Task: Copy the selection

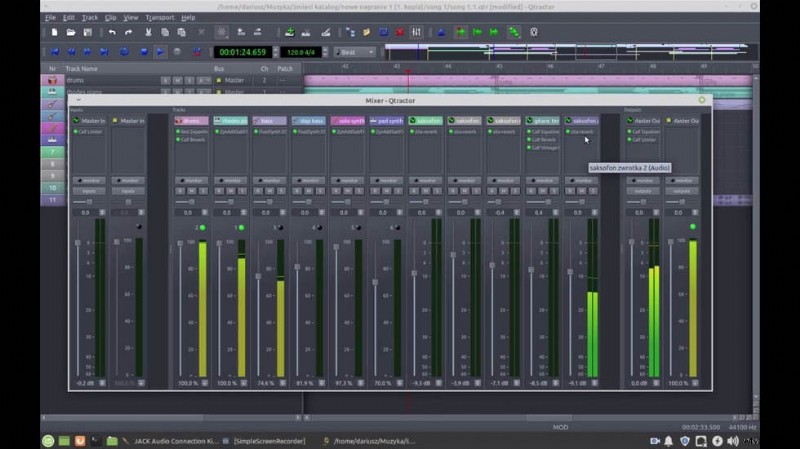Action: tap(165, 33)
